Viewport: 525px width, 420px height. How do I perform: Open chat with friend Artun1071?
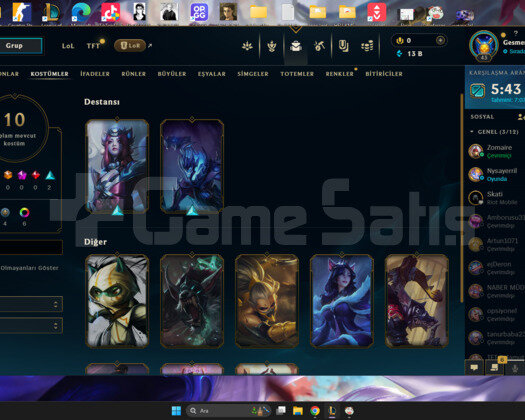496,244
